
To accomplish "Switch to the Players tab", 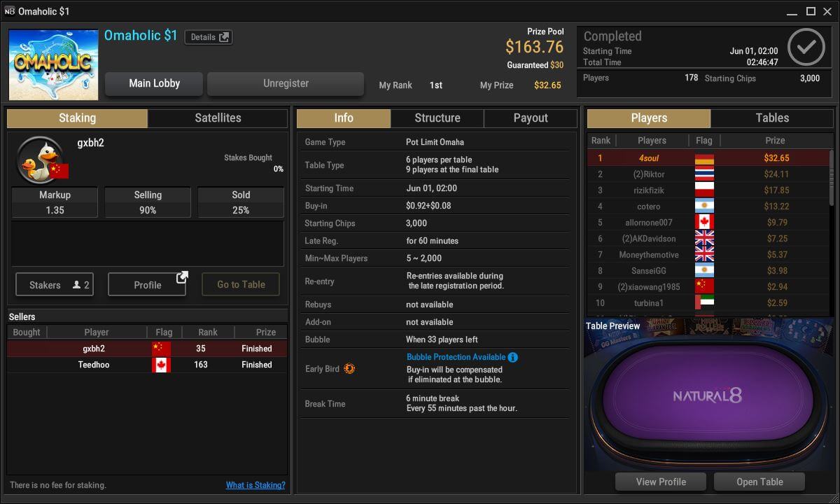I will tap(649, 118).
